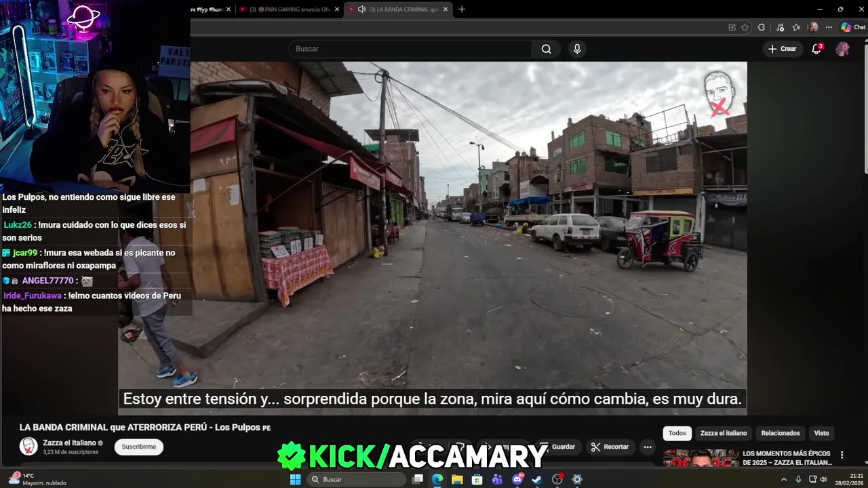Open a new browser tab
This screenshot has width=868, height=488.
pyautogui.click(x=462, y=9)
